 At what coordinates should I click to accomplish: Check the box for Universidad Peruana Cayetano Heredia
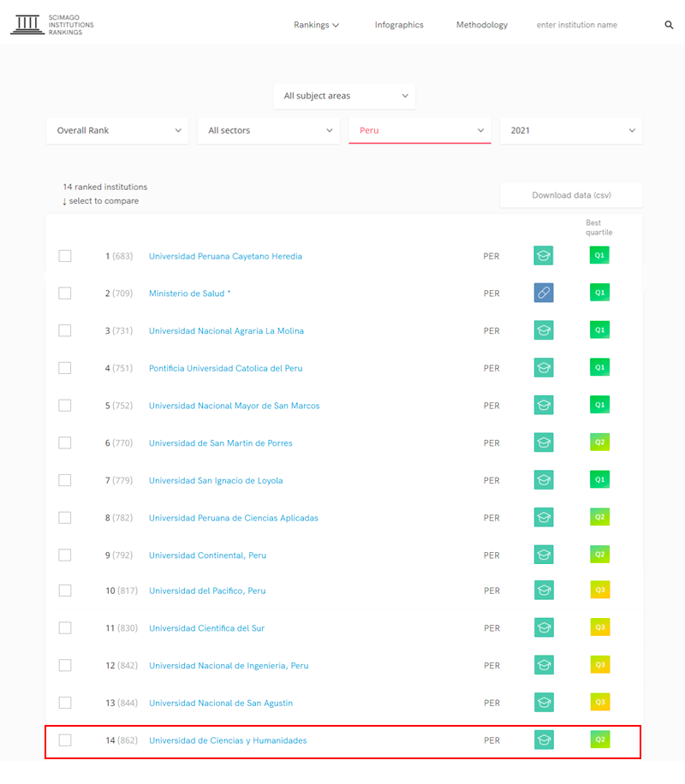(x=64, y=256)
